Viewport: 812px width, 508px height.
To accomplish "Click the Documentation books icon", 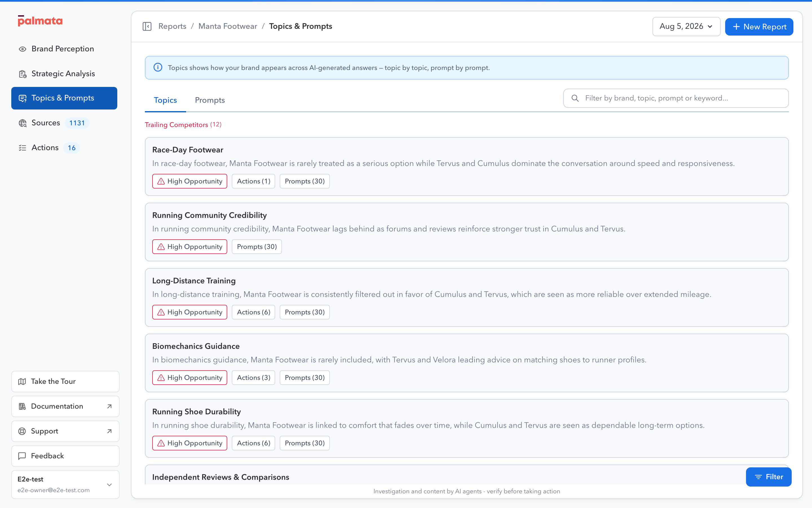I will pyautogui.click(x=22, y=406).
